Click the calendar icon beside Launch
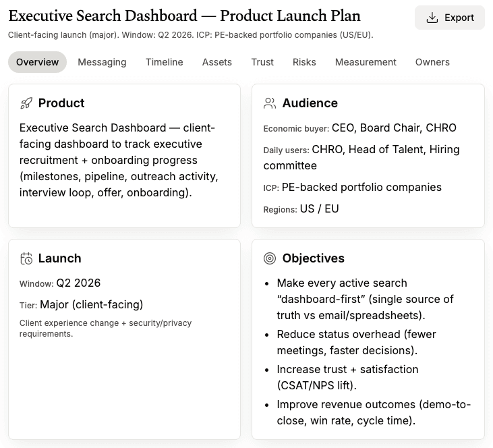The width and height of the screenshot is (493, 448). point(26,258)
